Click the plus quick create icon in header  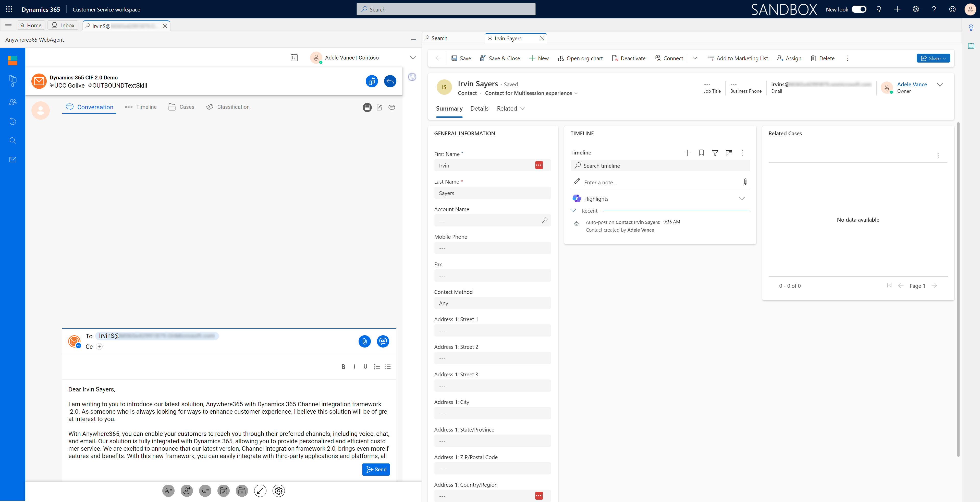[897, 9]
